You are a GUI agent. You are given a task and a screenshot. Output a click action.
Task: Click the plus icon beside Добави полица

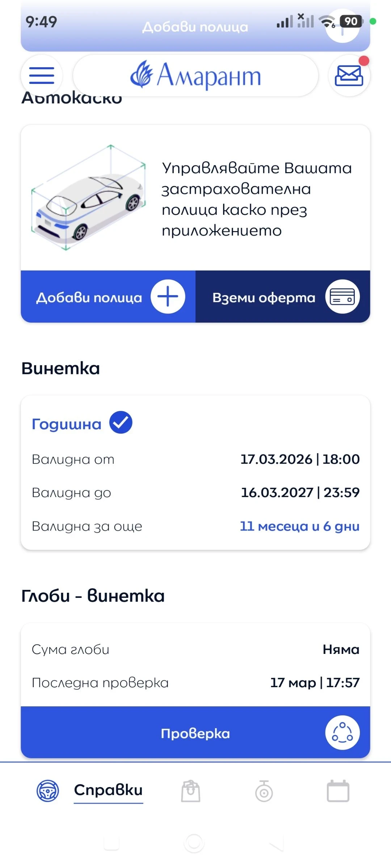click(x=168, y=297)
